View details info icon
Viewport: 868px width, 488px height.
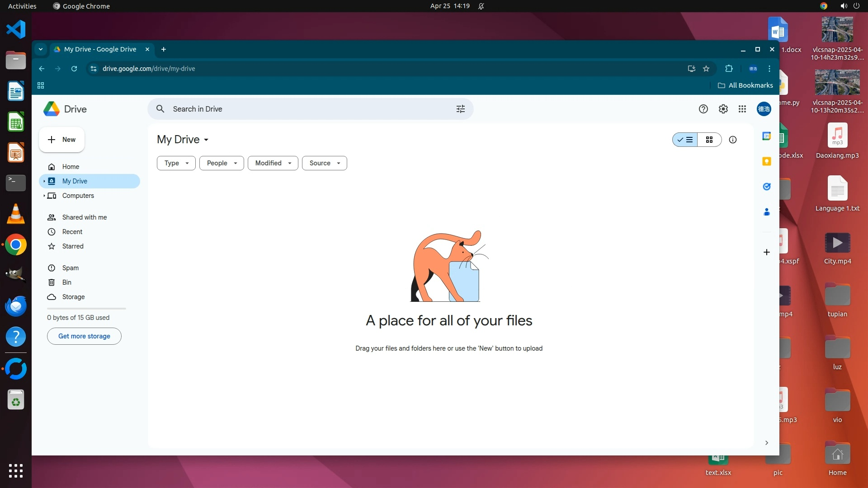click(x=733, y=140)
